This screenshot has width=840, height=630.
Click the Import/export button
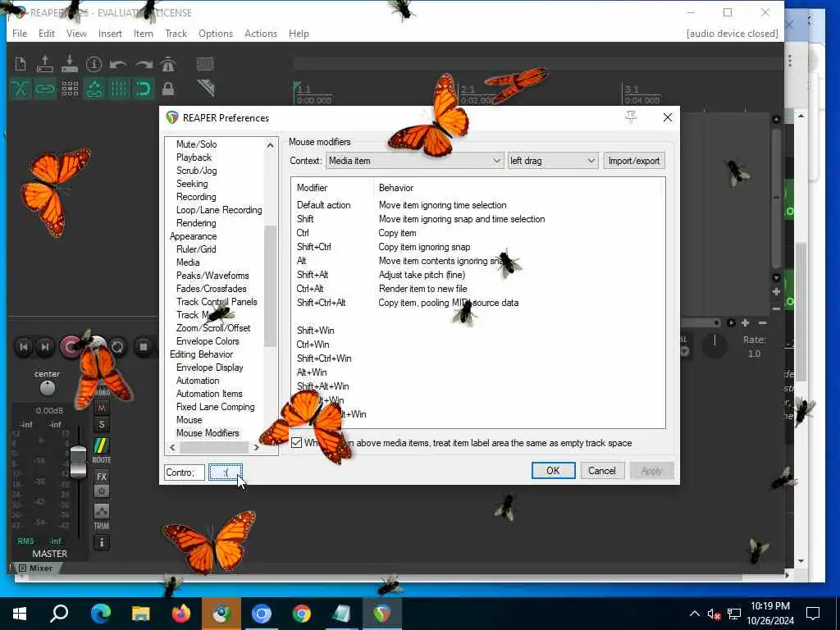click(x=634, y=161)
